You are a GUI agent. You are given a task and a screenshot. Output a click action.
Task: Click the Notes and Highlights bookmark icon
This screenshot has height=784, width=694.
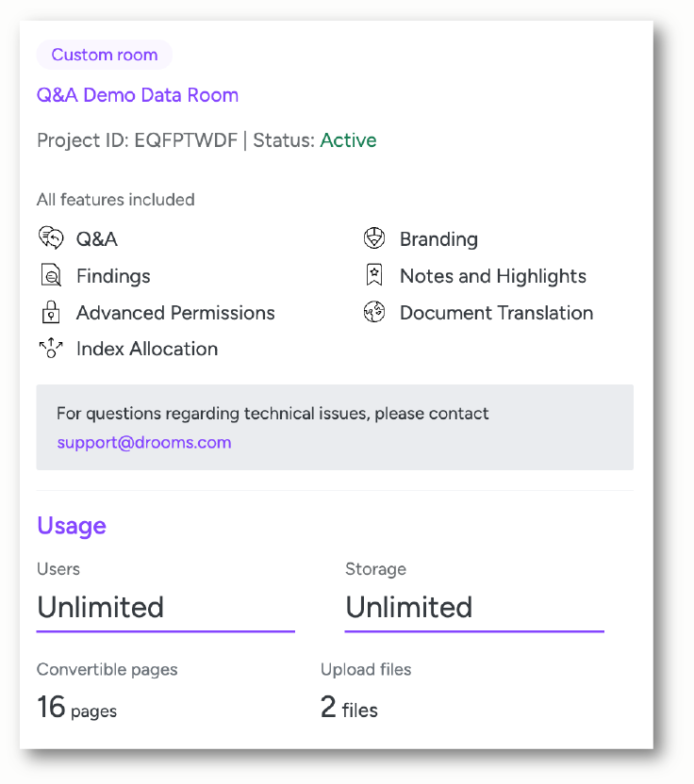tap(374, 275)
